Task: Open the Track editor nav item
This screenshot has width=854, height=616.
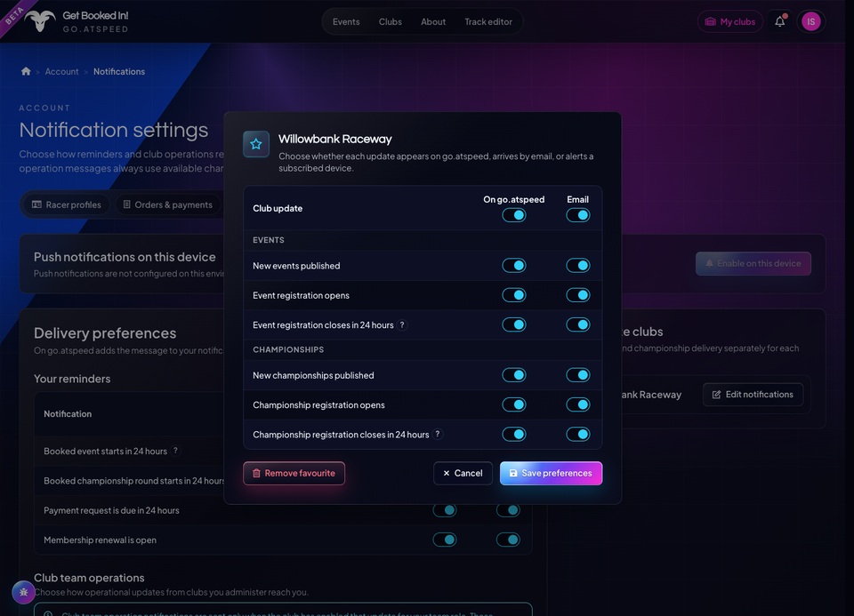Action: point(488,21)
